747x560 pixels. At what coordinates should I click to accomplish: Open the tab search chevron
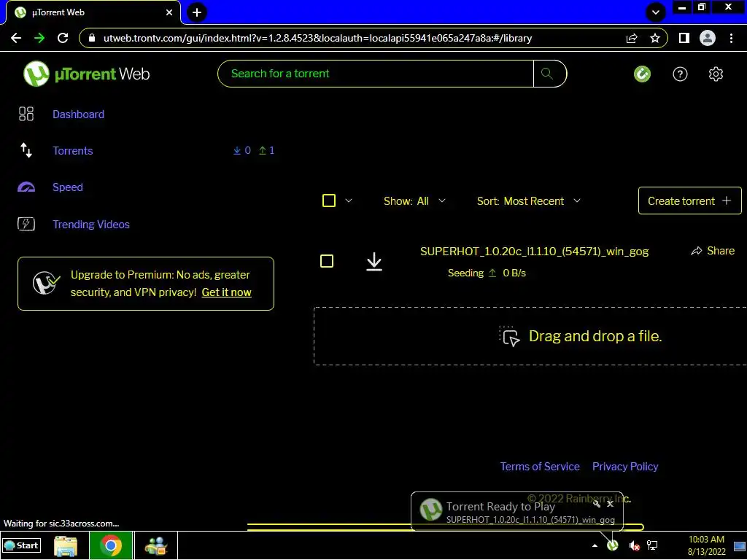click(x=656, y=12)
